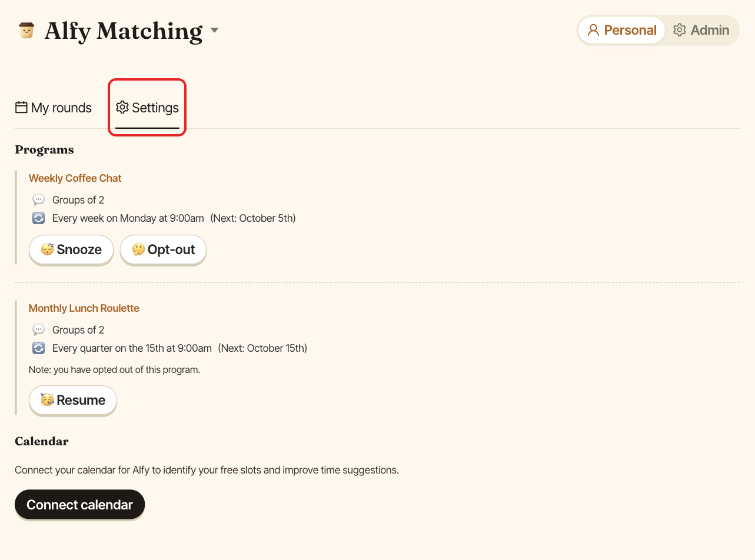Click the Alfy coffee cup logo
Screen dimensions: 755x560
[x=26, y=31]
